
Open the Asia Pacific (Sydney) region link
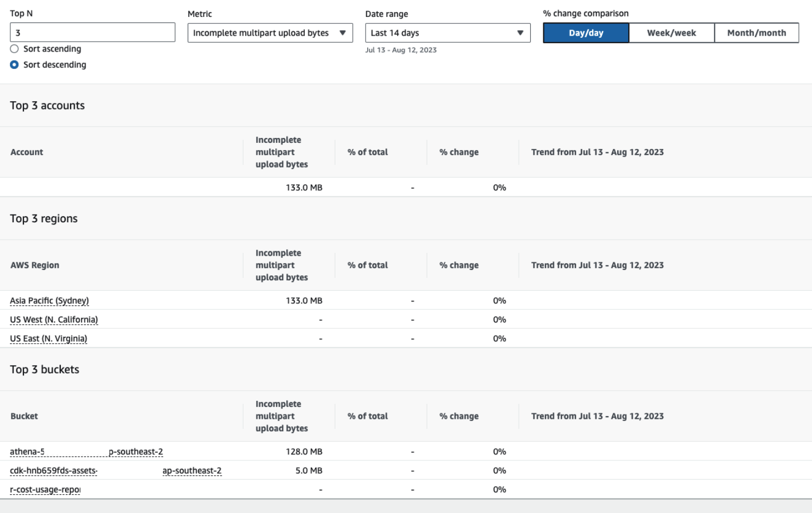[49, 300]
